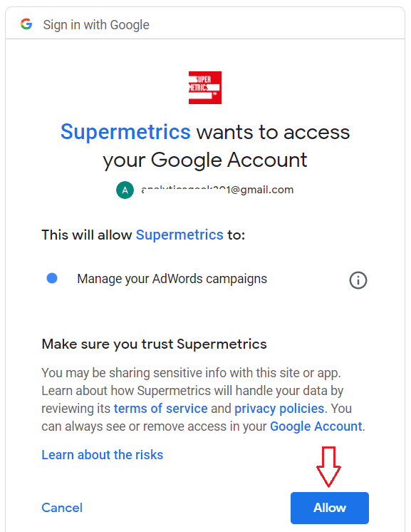411x532 pixels.
Task: Select the green account avatar A
Action: (x=125, y=190)
